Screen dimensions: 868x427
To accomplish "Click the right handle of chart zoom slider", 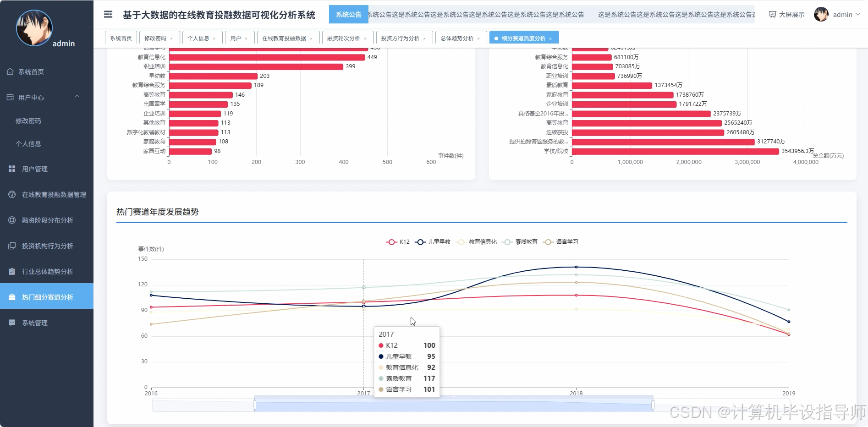I will pyautogui.click(x=653, y=405).
